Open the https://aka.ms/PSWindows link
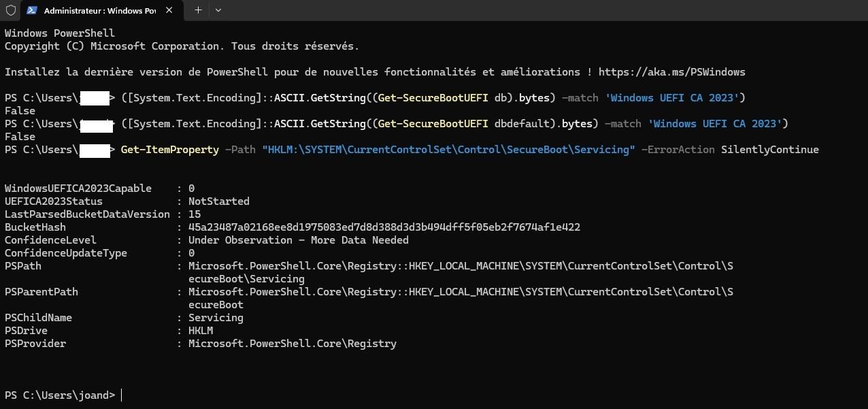 pyautogui.click(x=672, y=72)
